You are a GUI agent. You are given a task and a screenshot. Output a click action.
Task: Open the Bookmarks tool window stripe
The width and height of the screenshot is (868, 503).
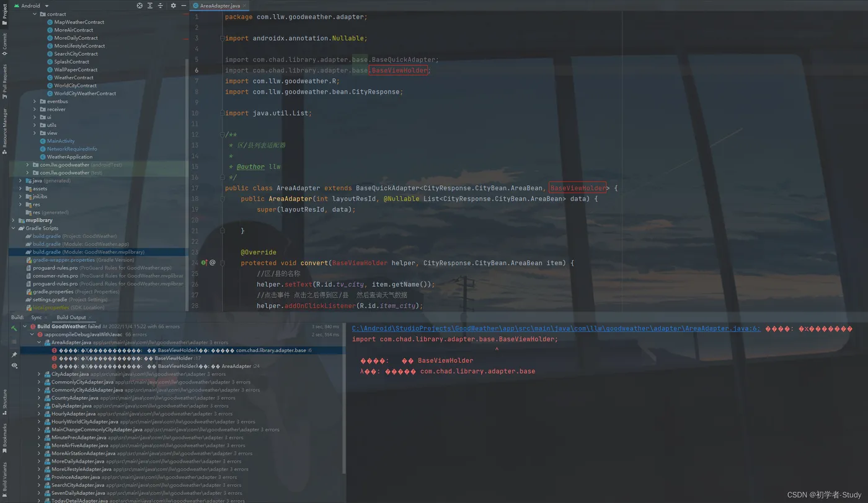5,438
